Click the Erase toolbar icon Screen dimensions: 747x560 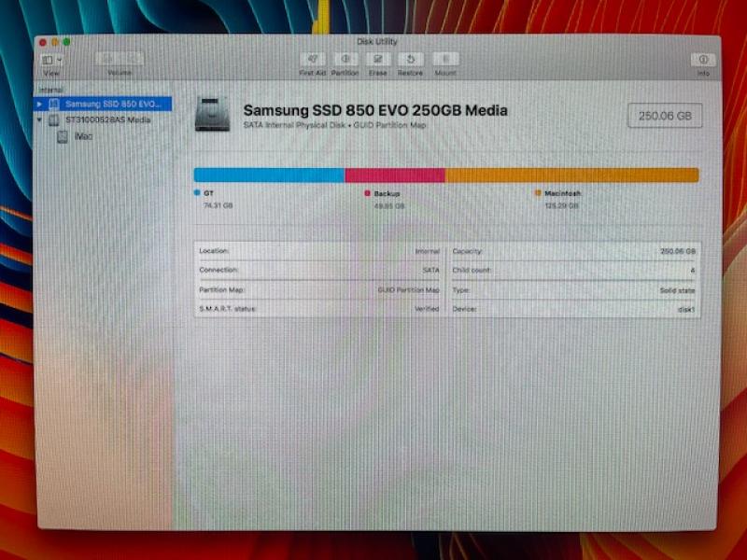[x=378, y=59]
